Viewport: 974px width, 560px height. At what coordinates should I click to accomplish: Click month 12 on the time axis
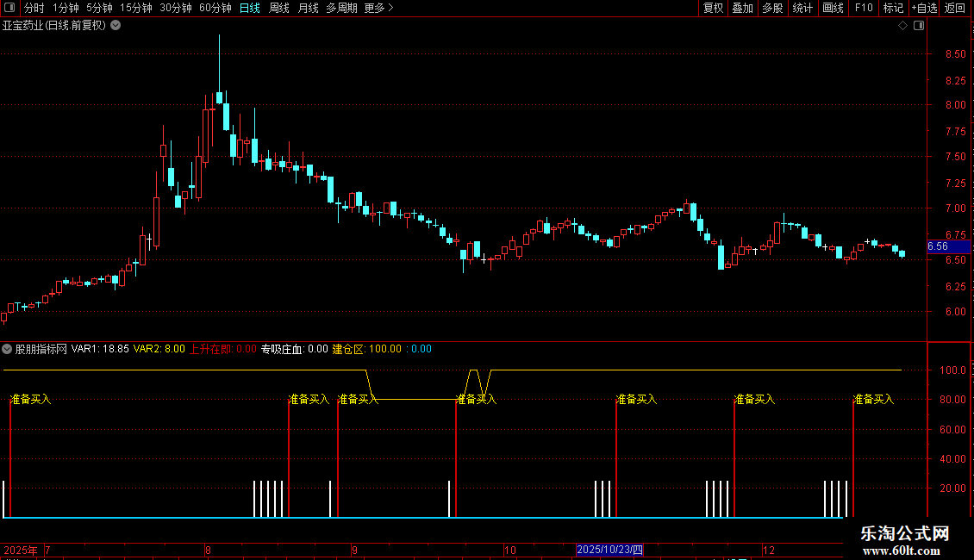click(769, 550)
